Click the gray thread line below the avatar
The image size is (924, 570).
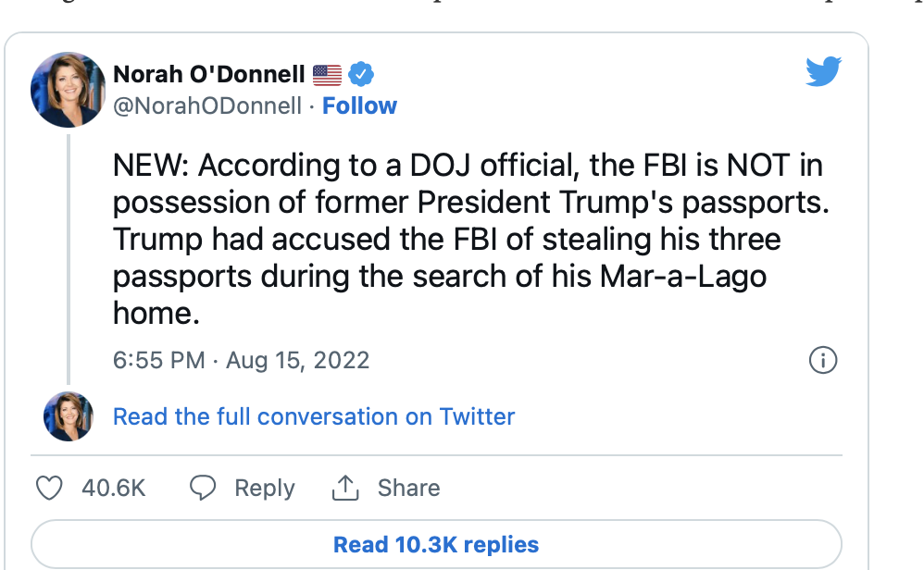pos(68,259)
